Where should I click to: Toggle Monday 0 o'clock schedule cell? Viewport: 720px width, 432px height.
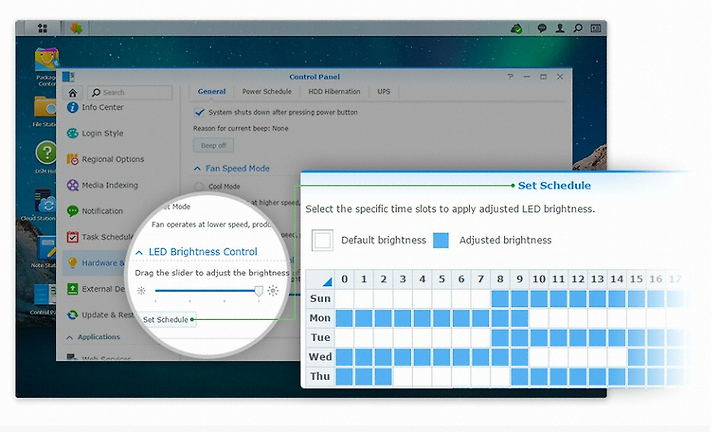[344, 318]
